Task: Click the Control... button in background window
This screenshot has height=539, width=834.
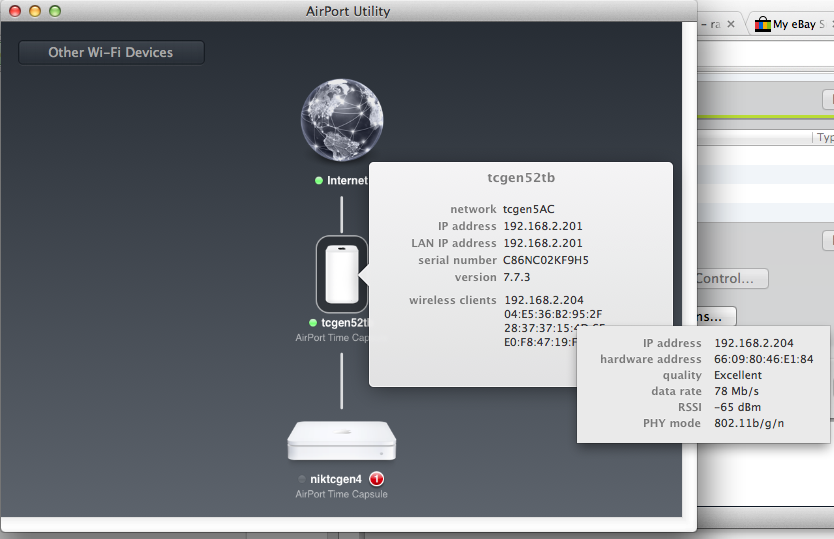Action: pyautogui.click(x=732, y=278)
